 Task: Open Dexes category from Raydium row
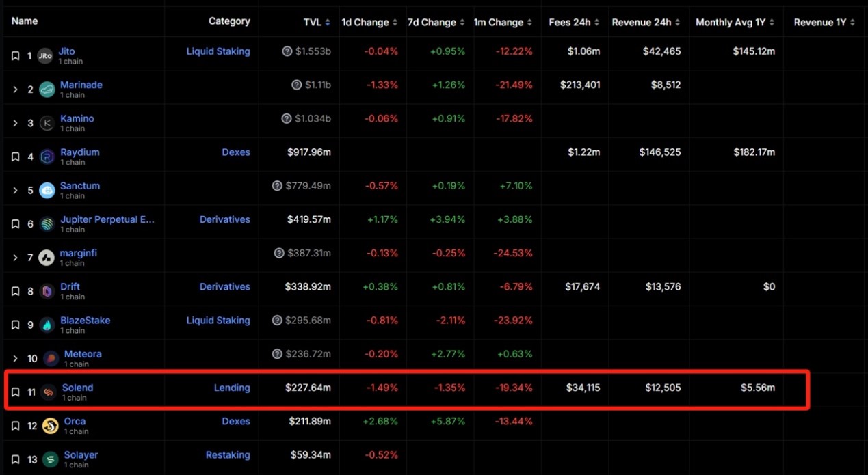tap(236, 152)
